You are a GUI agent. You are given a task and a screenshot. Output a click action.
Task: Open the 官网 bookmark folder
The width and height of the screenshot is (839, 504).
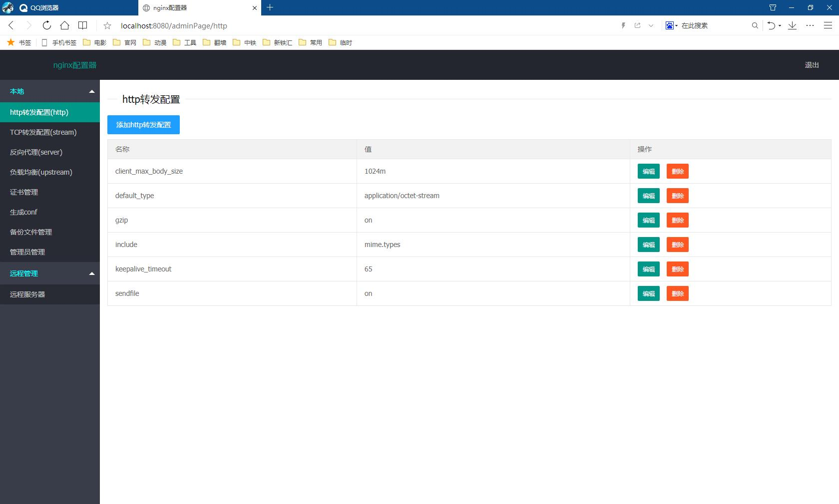click(x=124, y=42)
